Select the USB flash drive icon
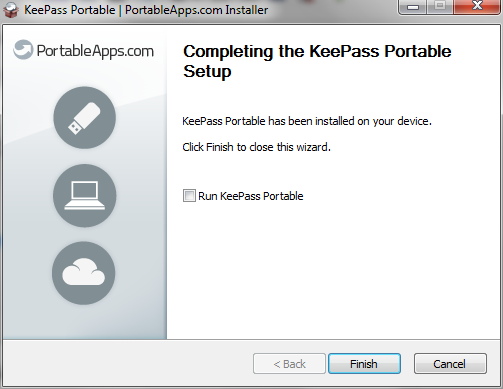Screen dimensions: 503x389 coord(85,118)
